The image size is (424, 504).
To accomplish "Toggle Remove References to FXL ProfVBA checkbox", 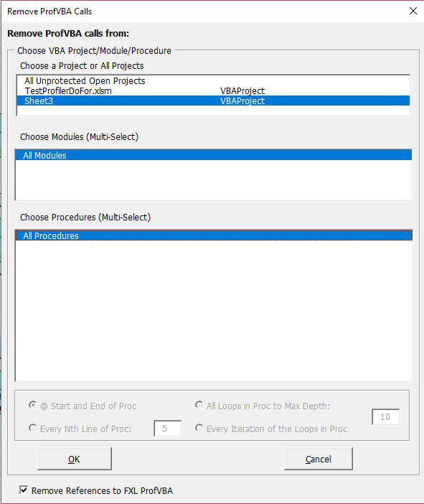I will point(24,490).
